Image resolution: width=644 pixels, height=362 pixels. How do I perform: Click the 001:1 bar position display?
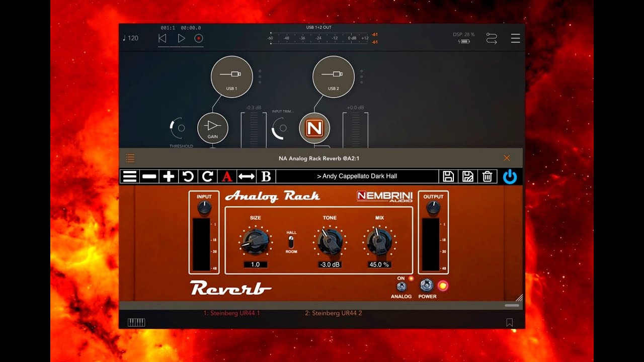pyautogui.click(x=168, y=28)
